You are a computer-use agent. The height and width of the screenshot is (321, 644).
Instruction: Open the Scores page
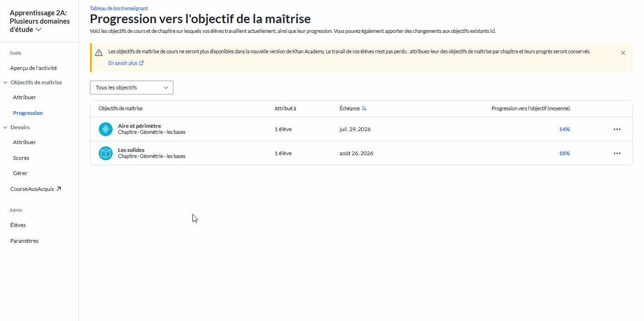coord(21,158)
